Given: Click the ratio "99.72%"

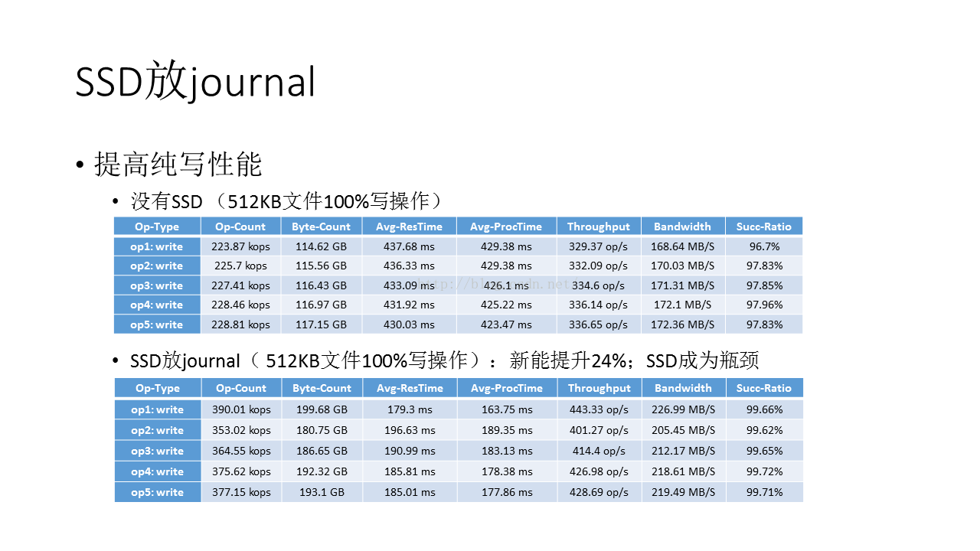Looking at the screenshot, I should (x=765, y=471).
